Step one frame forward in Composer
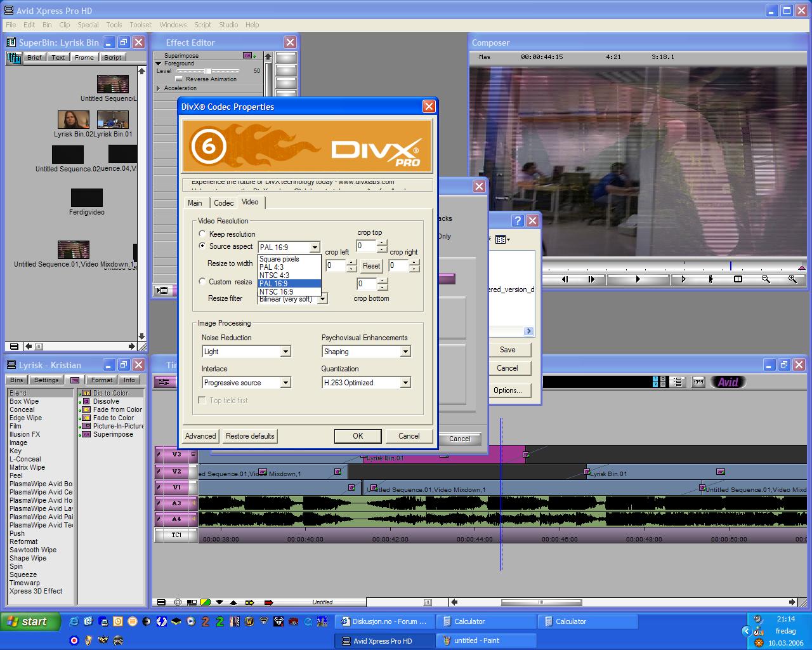Viewport: 812px width, 650px height. click(591, 279)
